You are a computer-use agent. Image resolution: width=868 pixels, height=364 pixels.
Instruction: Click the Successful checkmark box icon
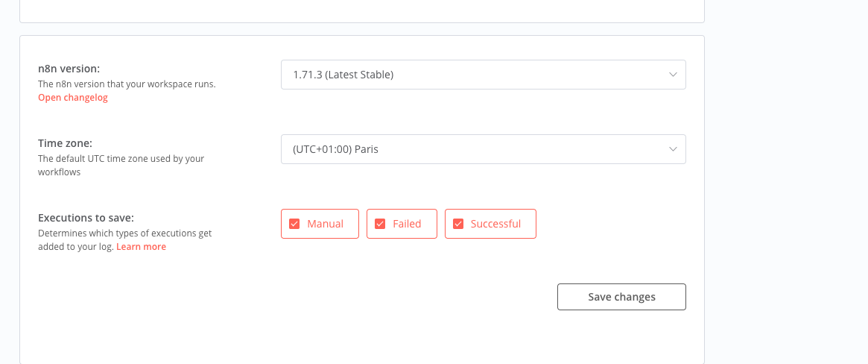(x=458, y=224)
